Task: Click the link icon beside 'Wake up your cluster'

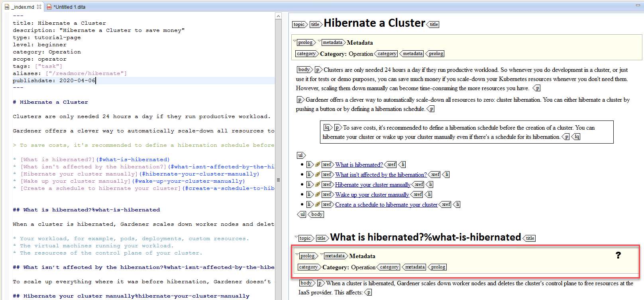Action: [318, 194]
